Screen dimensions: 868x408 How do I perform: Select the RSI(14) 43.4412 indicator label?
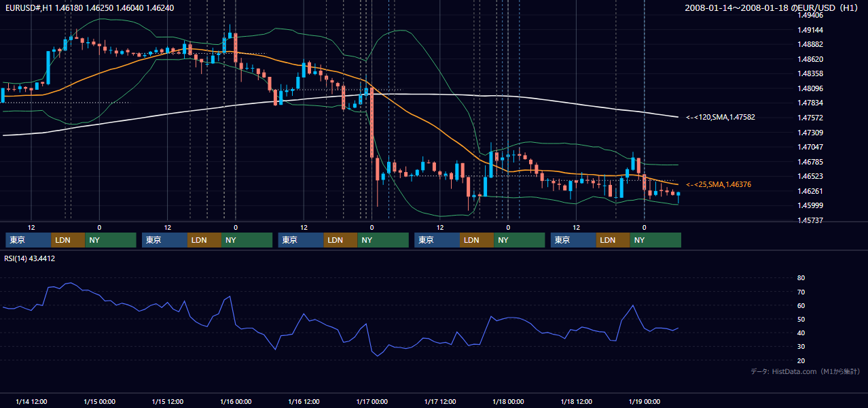click(x=30, y=258)
